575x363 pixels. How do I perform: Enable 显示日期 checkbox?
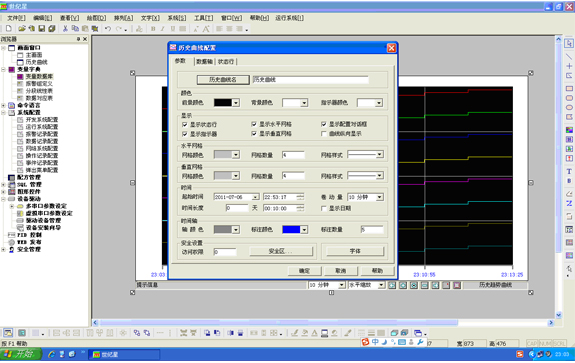(323, 208)
